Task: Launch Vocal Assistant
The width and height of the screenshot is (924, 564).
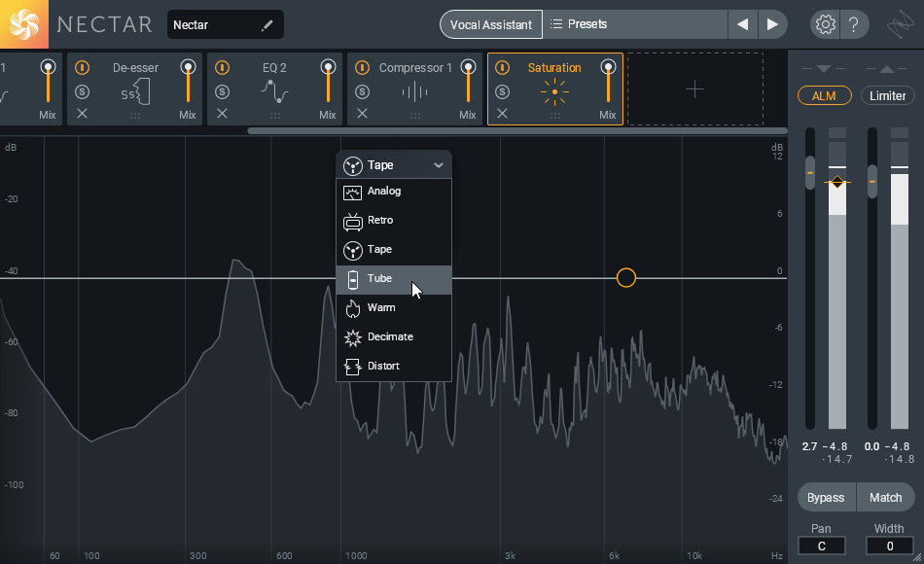Action: click(491, 24)
